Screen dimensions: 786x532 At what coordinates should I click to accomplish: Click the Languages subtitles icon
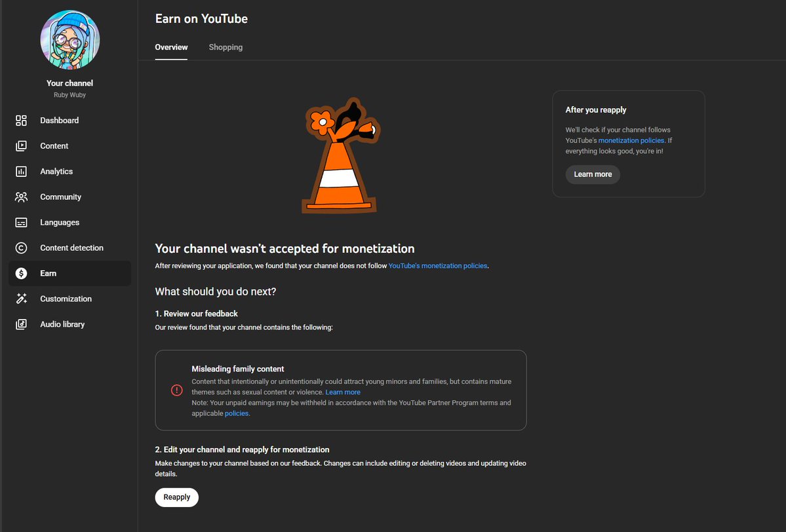tap(21, 222)
